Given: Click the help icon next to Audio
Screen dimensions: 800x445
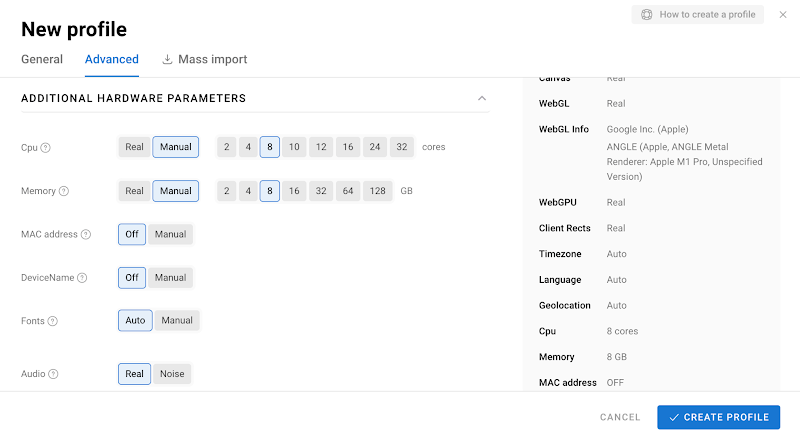Looking at the screenshot, I should pyautogui.click(x=52, y=374).
